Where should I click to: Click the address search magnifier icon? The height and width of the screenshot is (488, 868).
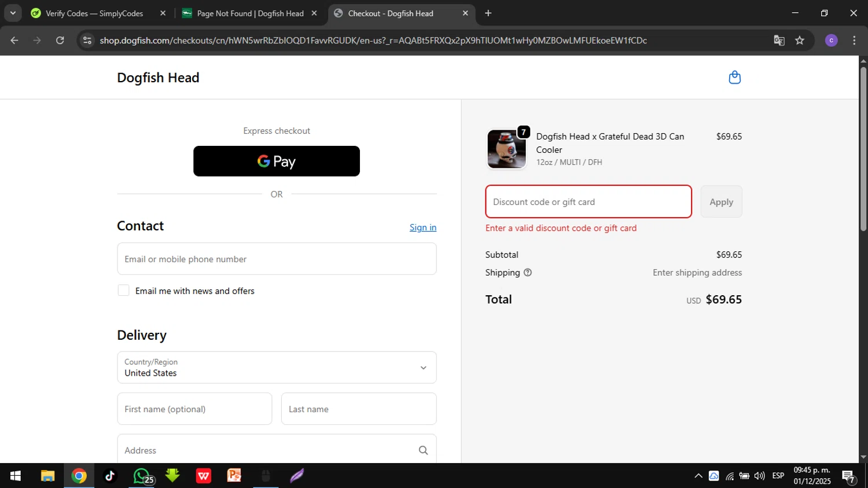click(x=423, y=450)
